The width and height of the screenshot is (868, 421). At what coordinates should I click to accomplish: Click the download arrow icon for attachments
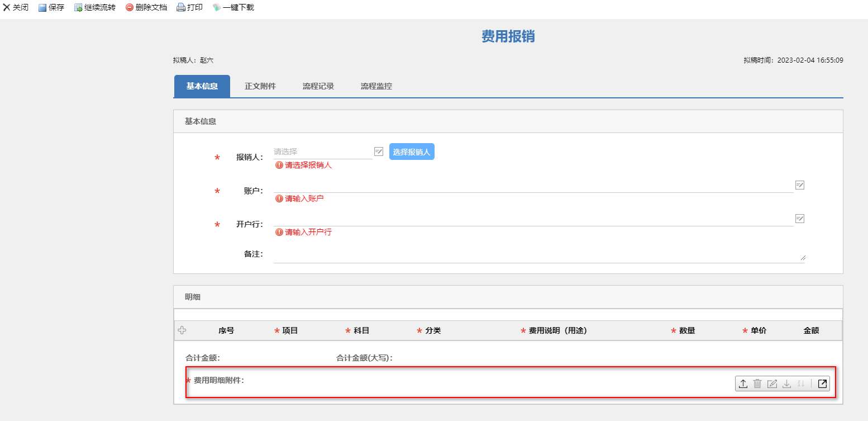(x=787, y=384)
